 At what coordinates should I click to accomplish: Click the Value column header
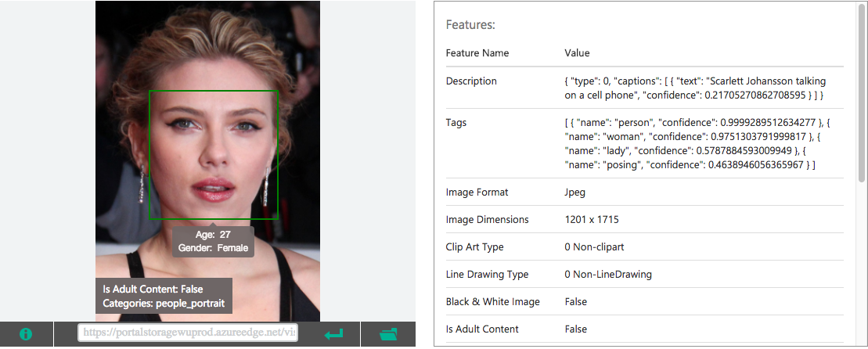pyautogui.click(x=577, y=53)
